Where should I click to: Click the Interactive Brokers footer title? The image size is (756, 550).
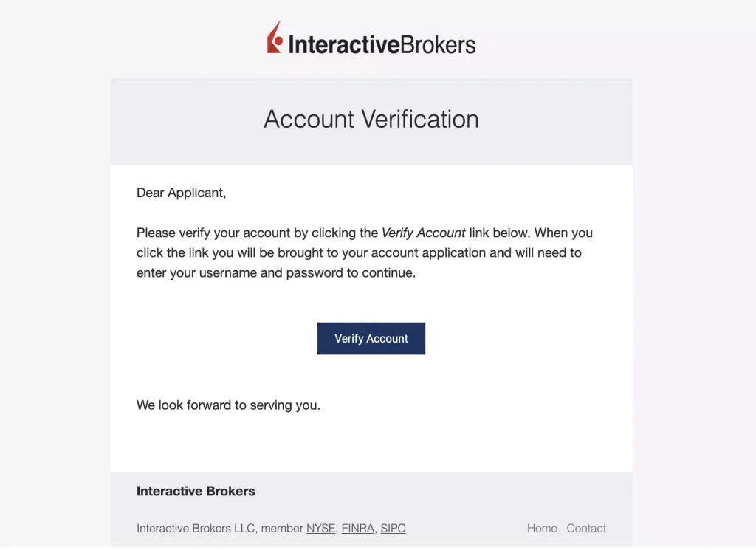click(196, 491)
